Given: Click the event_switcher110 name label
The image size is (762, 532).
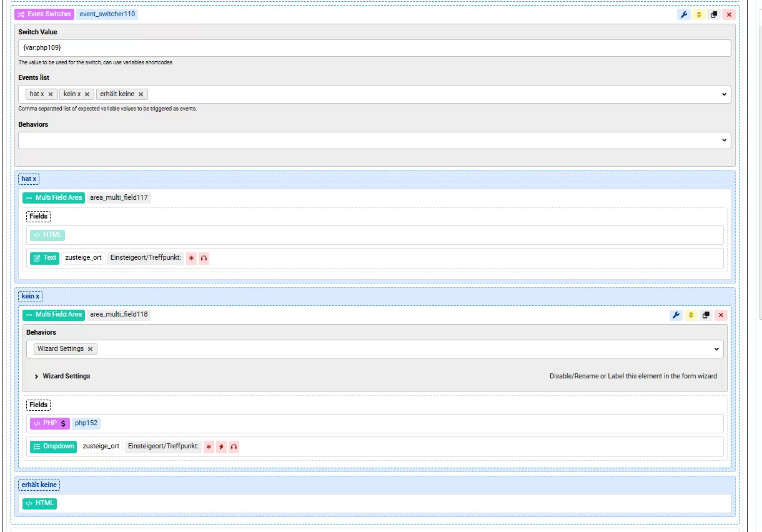Looking at the screenshot, I should (x=107, y=14).
